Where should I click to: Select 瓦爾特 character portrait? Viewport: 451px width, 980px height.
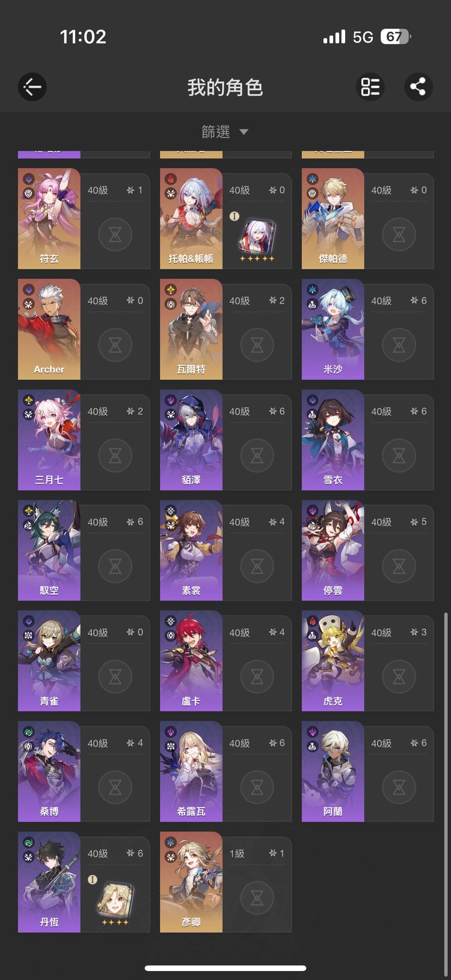tap(191, 329)
